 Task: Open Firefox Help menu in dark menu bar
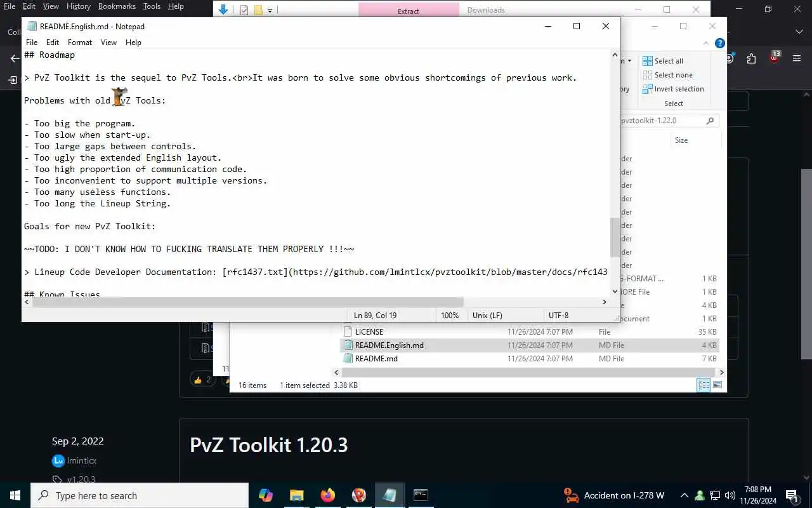pyautogui.click(x=176, y=6)
